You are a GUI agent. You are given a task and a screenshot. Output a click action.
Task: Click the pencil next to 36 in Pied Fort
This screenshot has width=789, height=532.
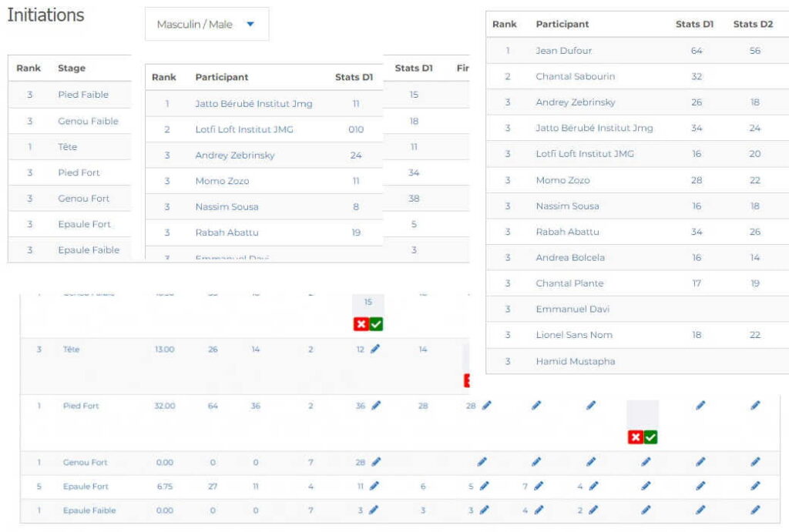click(375, 406)
